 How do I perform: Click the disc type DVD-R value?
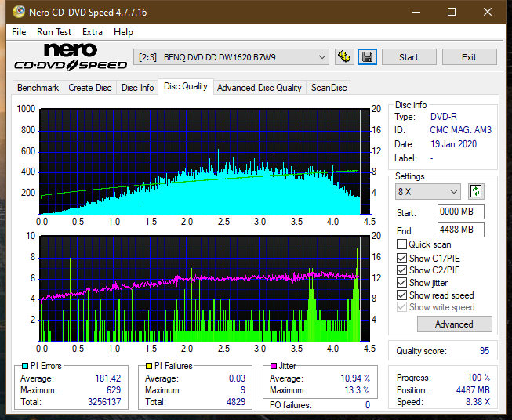click(x=444, y=117)
